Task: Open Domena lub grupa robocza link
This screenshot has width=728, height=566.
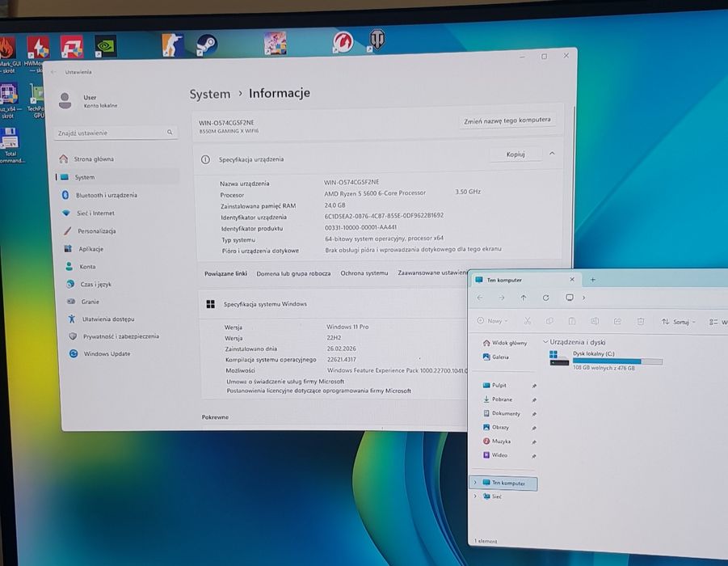Action: click(x=293, y=274)
